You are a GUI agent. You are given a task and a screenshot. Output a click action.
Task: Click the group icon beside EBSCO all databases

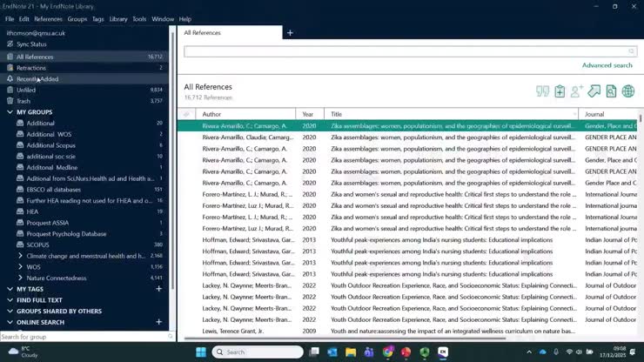[20, 190]
